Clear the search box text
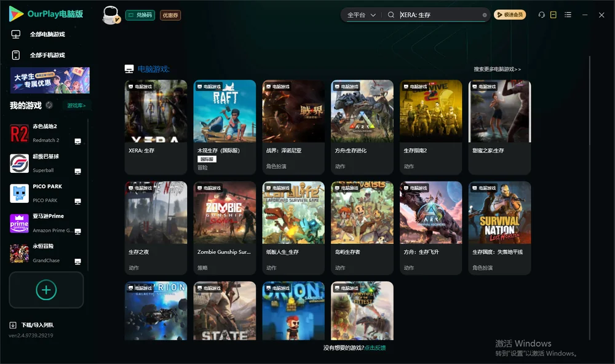 485,15
